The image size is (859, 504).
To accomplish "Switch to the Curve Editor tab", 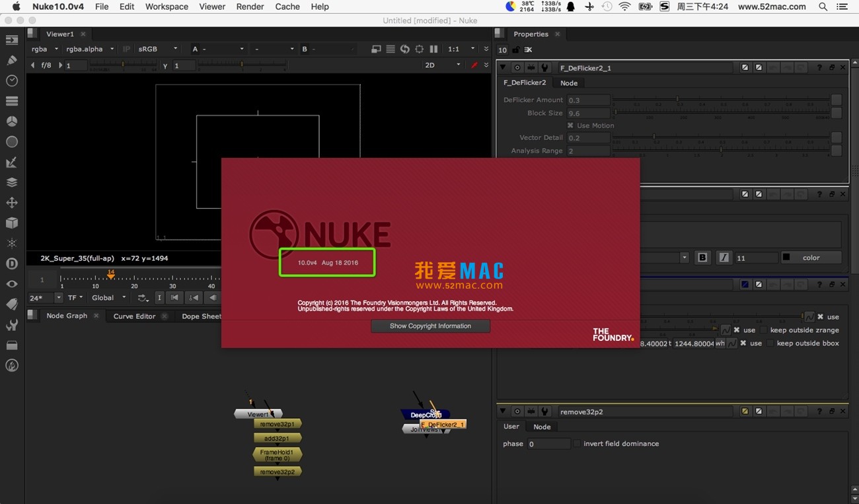I will click(x=134, y=316).
